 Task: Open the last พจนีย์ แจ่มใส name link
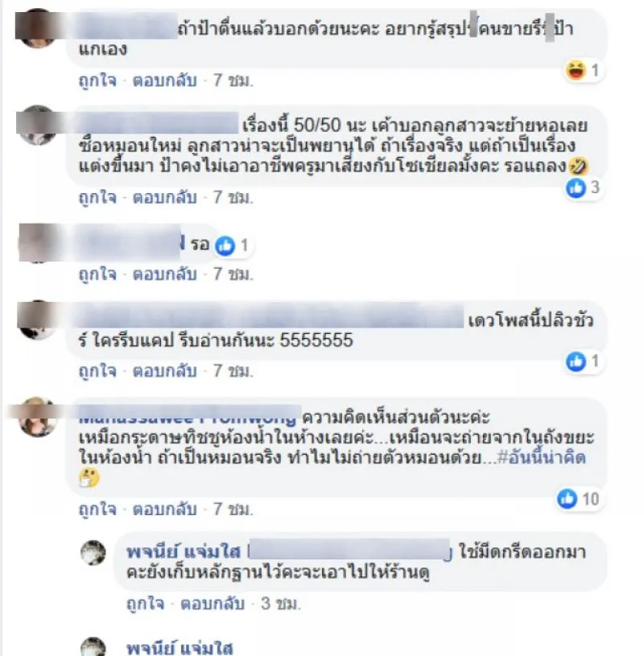(x=180, y=648)
